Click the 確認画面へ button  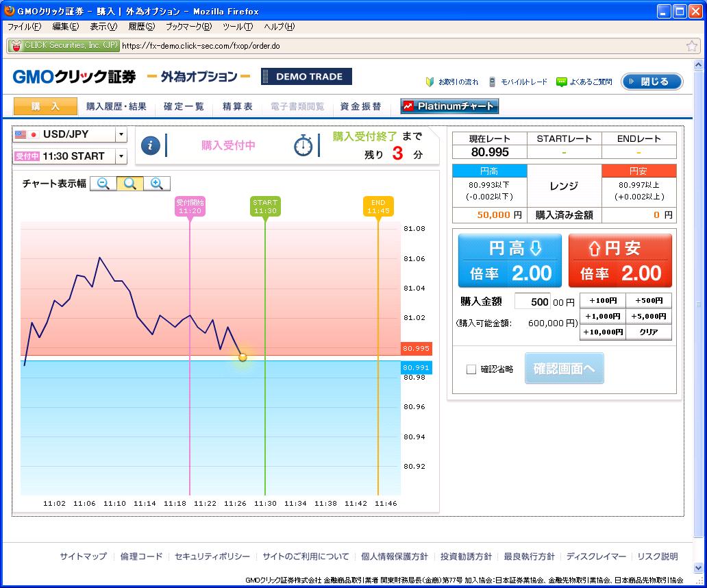pyautogui.click(x=564, y=369)
